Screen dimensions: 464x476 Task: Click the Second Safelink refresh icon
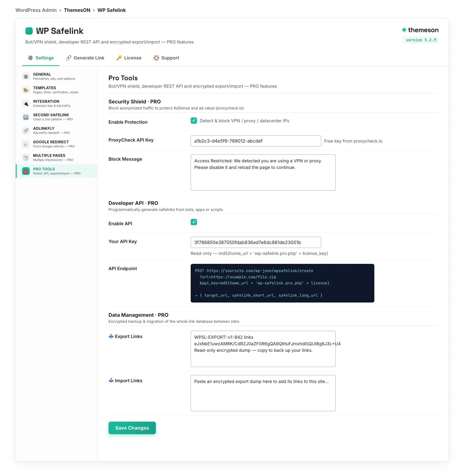26,117
